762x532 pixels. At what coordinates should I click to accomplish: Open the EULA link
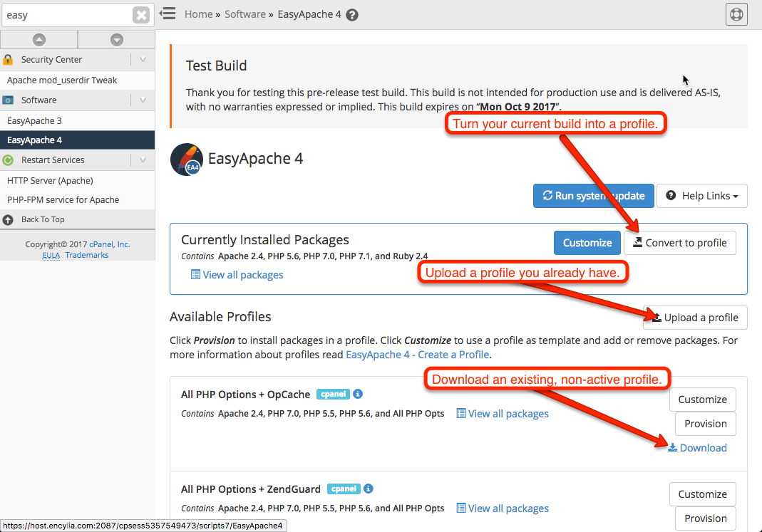[51, 256]
